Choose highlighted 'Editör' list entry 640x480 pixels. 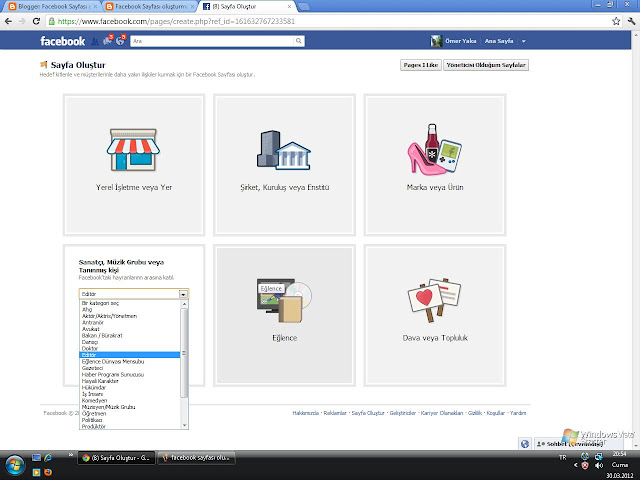coord(129,355)
